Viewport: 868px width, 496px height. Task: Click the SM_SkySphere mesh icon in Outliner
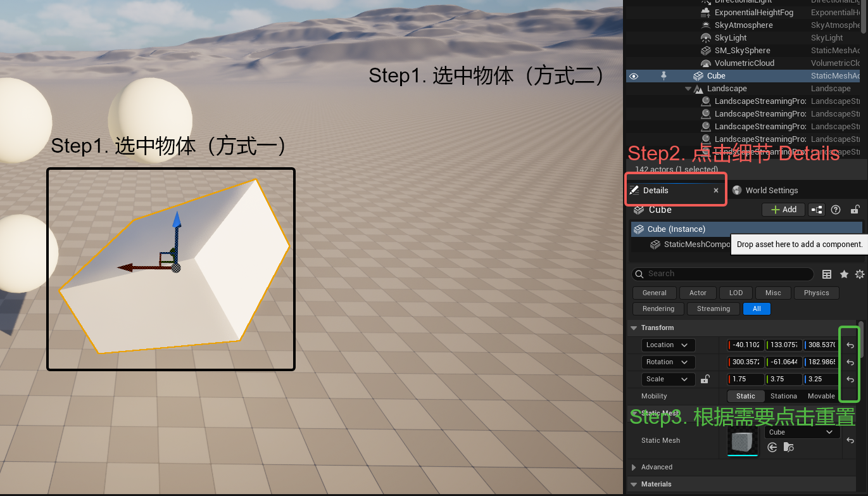point(706,51)
